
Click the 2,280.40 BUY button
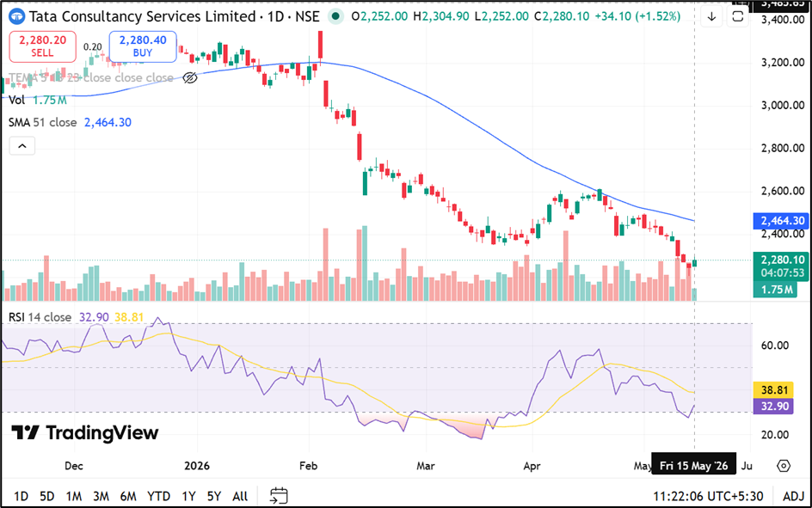(143, 46)
